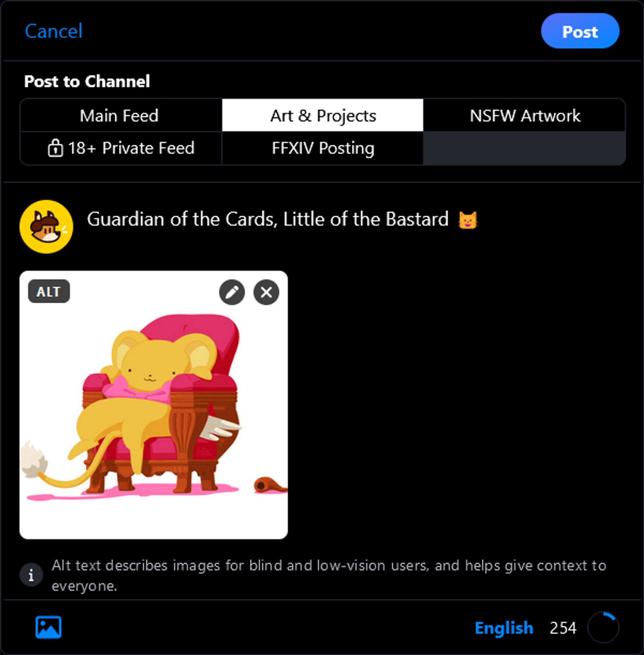Select the Art & Projects channel tab

[322, 116]
